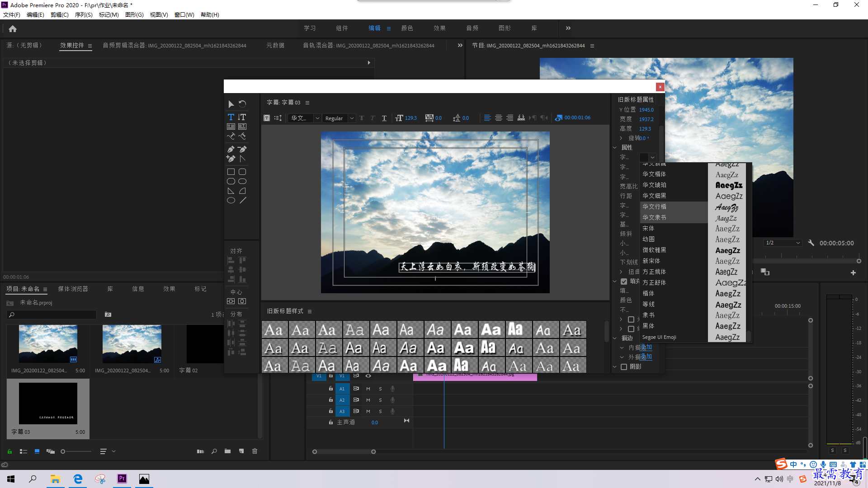Adjust project panel thumbnail zoom slider

[x=63, y=451]
